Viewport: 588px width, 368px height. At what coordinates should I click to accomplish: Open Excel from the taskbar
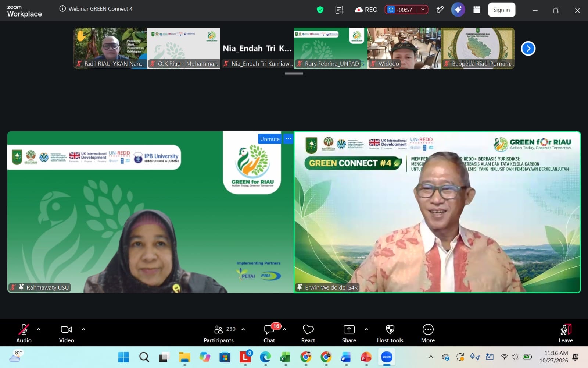tap(285, 357)
